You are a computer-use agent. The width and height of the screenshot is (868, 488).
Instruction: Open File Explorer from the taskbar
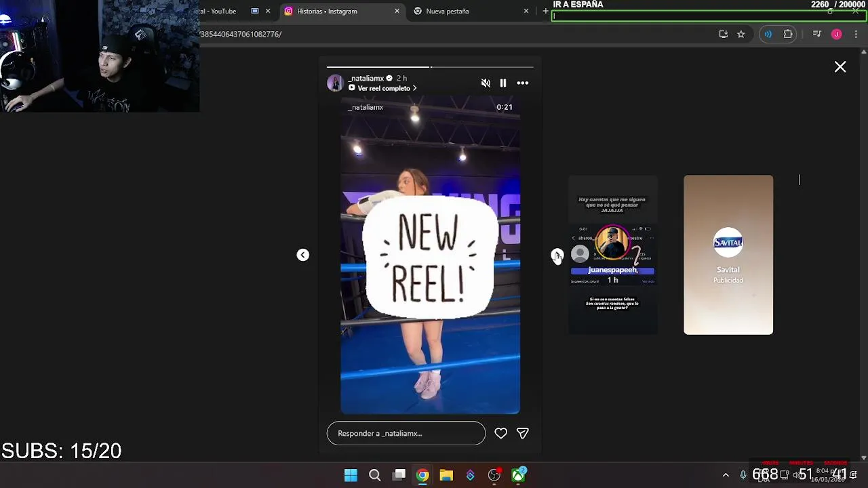point(446,475)
